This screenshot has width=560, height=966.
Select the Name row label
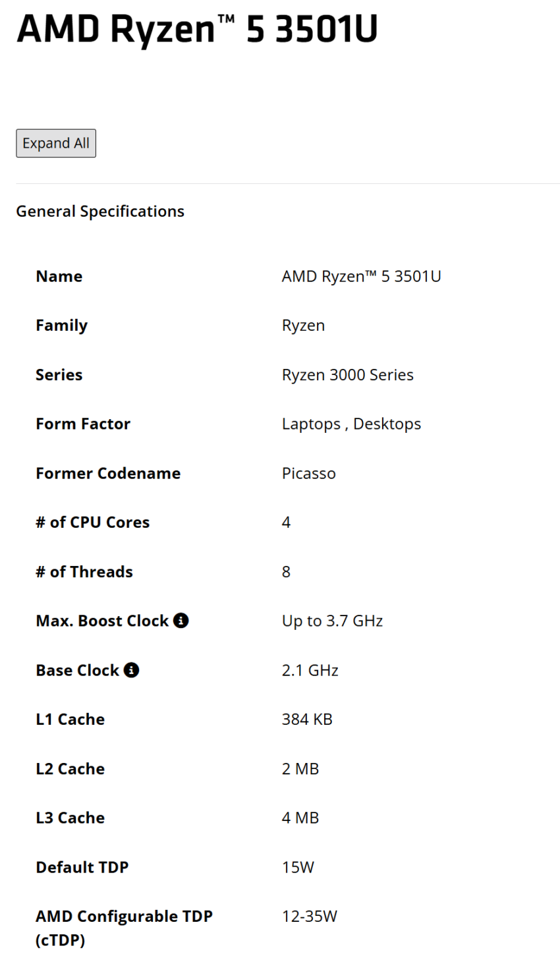pos(59,276)
